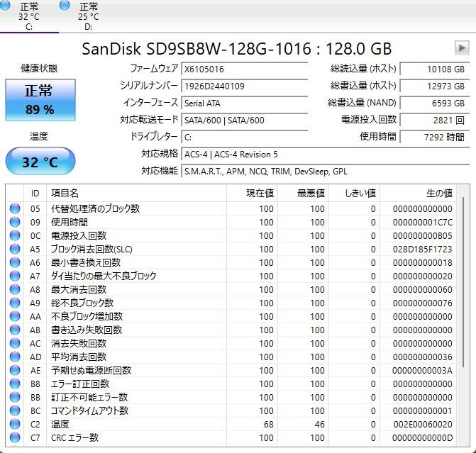Image resolution: width=476 pixels, height=453 pixels.
Task: Click the blue orb for ブロック消去回数(SLC)
Action: [x=15, y=249]
